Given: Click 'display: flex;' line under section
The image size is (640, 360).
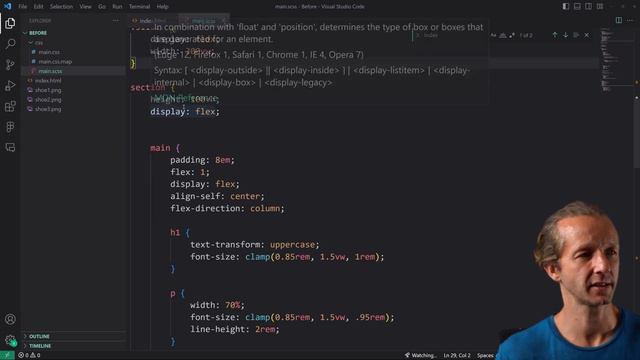Looking at the screenshot, I should click(185, 111).
